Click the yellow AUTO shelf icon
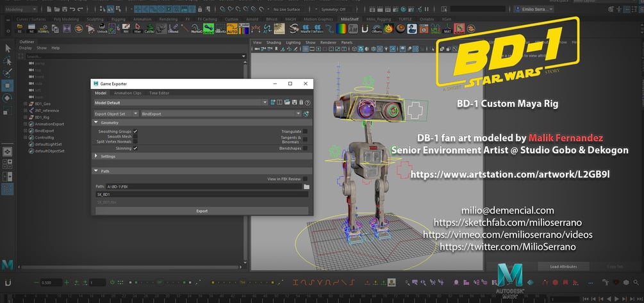This screenshot has height=303, width=644. coord(232,28)
